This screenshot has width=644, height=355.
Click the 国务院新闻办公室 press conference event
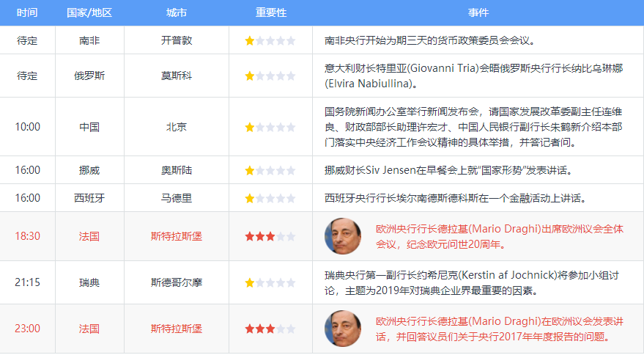pyautogui.click(x=473, y=127)
